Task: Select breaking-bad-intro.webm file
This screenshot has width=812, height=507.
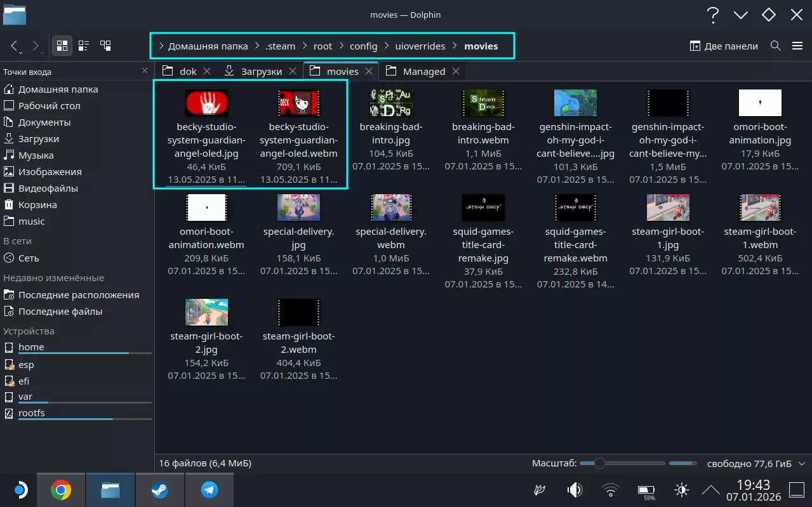Action: tap(483, 131)
